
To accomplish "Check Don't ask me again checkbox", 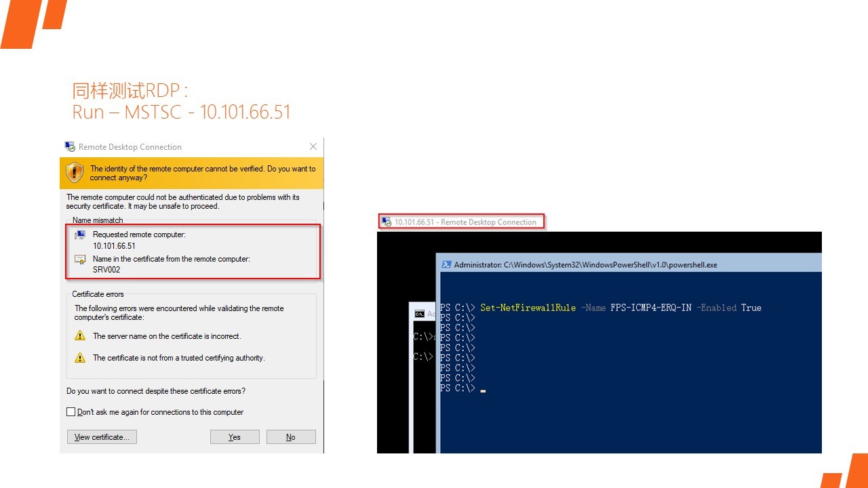I will pyautogui.click(x=71, y=412).
